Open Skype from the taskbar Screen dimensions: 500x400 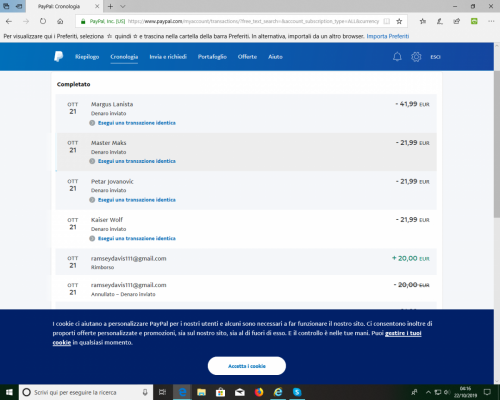coord(297,392)
